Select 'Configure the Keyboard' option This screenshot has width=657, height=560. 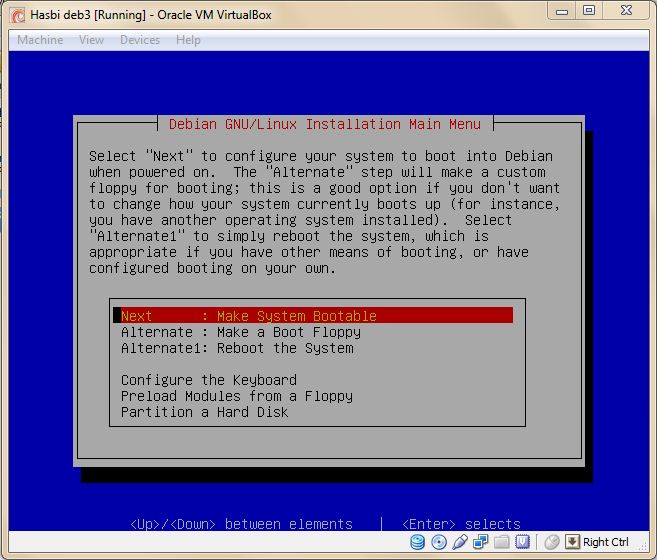(209, 380)
